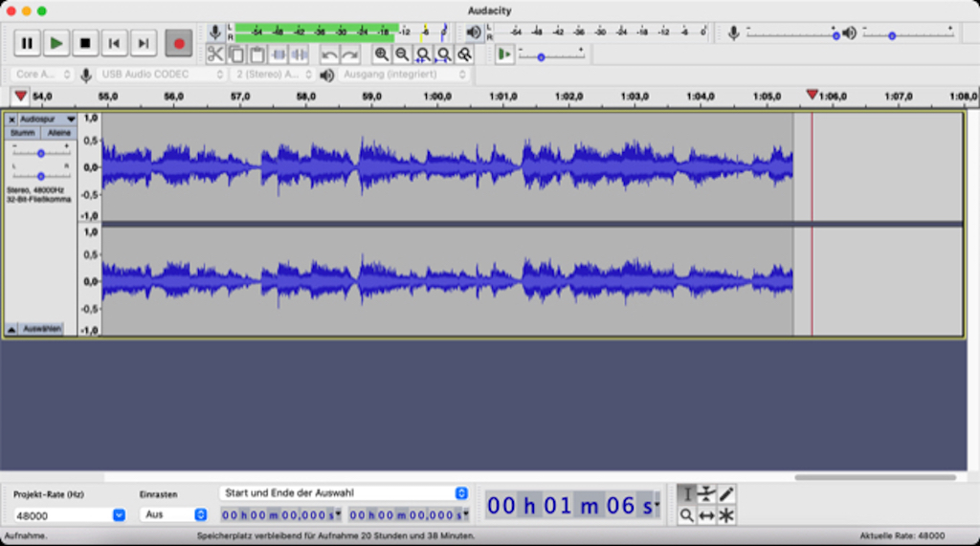
Task: Select the Time Shift tool
Action: (x=706, y=515)
